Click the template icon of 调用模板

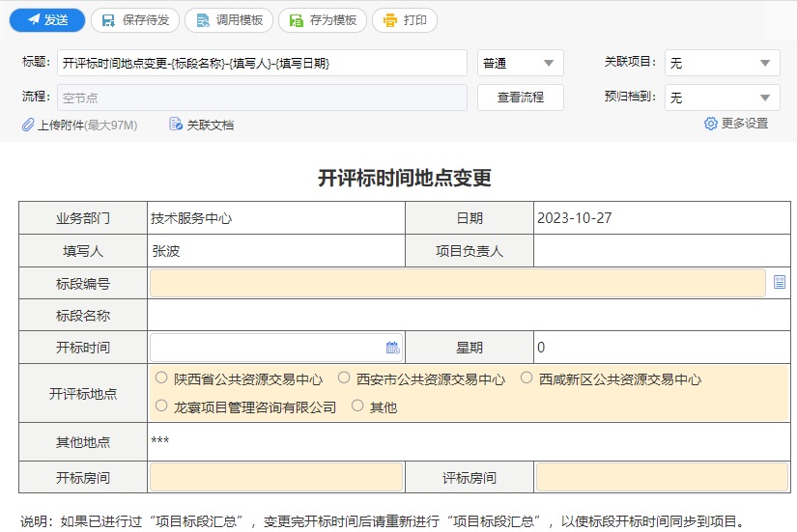[x=203, y=20]
